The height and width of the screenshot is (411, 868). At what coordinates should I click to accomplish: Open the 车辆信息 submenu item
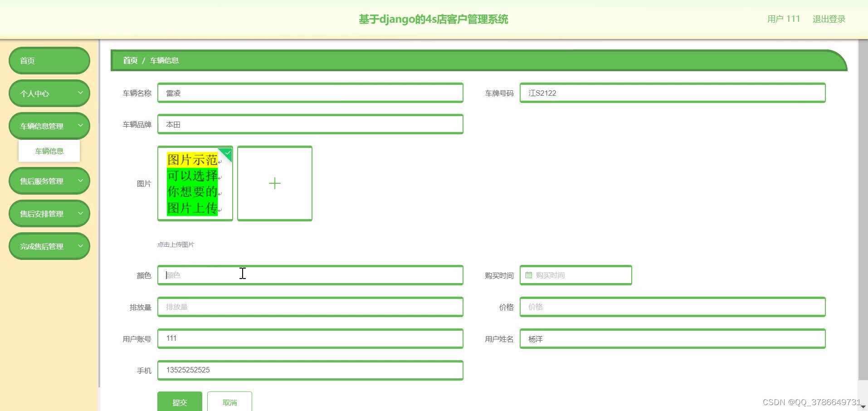49,151
